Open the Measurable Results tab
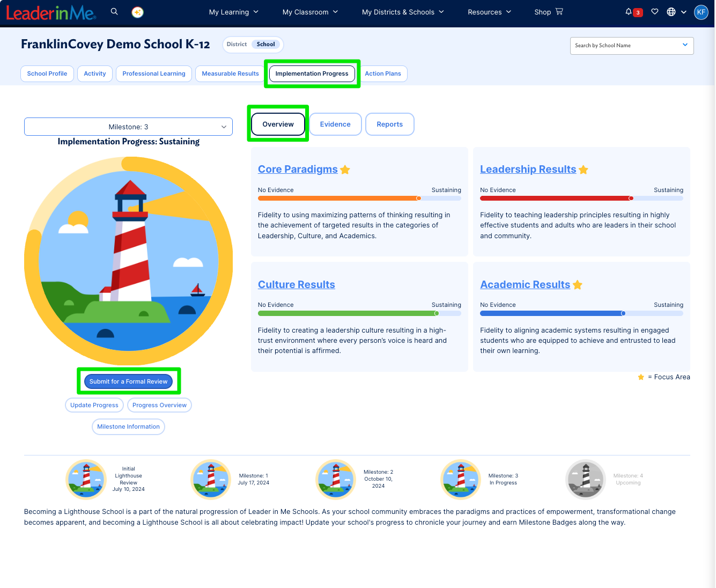The width and height of the screenshot is (716, 588). (230, 73)
